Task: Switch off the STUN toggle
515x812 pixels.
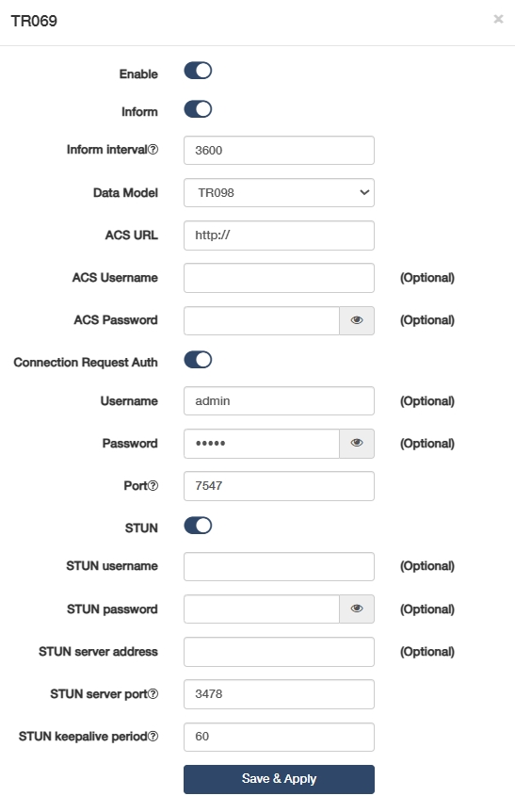Action: [x=199, y=526]
